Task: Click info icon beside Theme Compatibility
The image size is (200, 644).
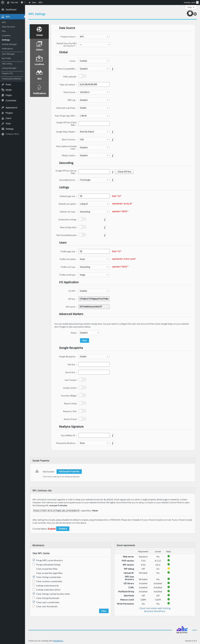Action: (112, 69)
